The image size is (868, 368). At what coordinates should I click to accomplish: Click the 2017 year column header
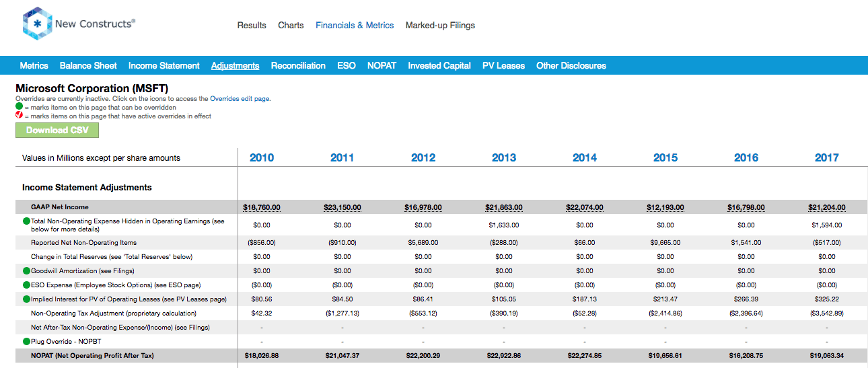(x=827, y=157)
